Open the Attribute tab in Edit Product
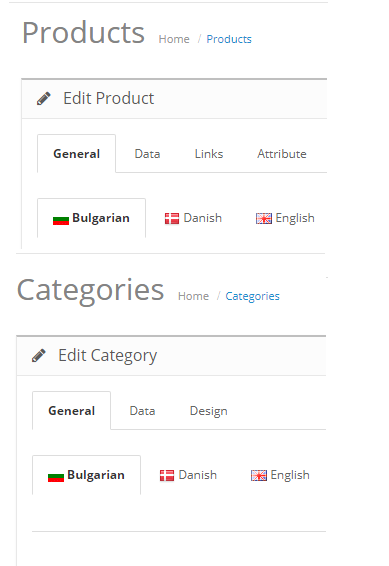The image size is (389, 566). (282, 154)
